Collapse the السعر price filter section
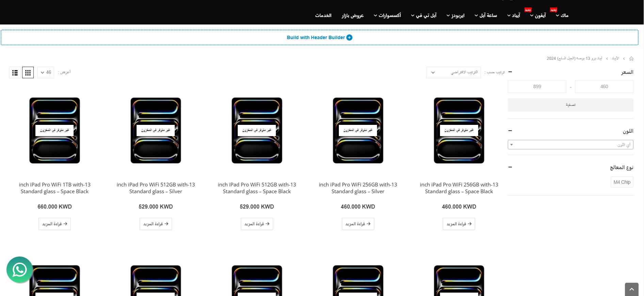This screenshot has height=296, width=644. (510, 72)
